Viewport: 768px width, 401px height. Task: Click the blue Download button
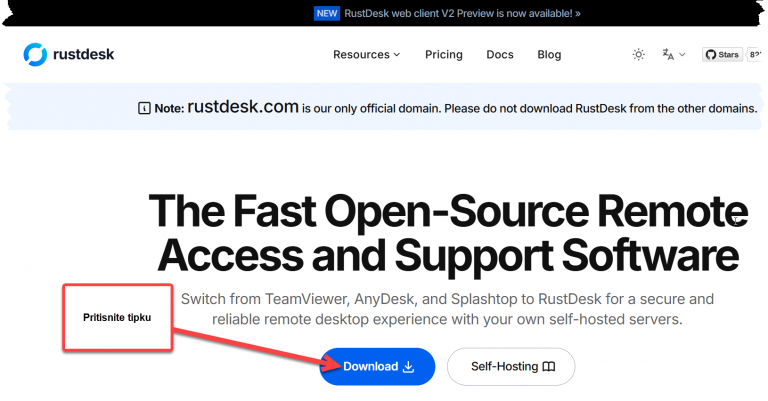pyautogui.click(x=377, y=366)
